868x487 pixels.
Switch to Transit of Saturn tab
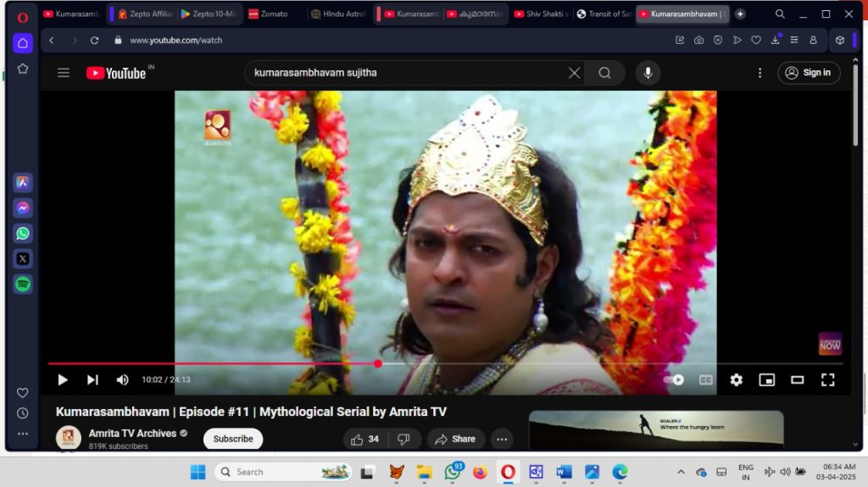click(604, 14)
